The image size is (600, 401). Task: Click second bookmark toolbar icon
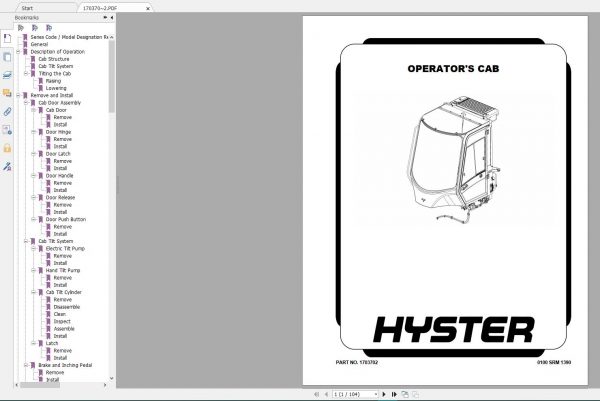point(35,28)
